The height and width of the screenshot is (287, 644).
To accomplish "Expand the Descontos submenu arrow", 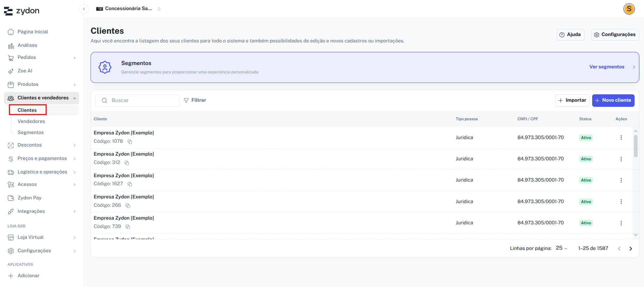I will (75, 145).
